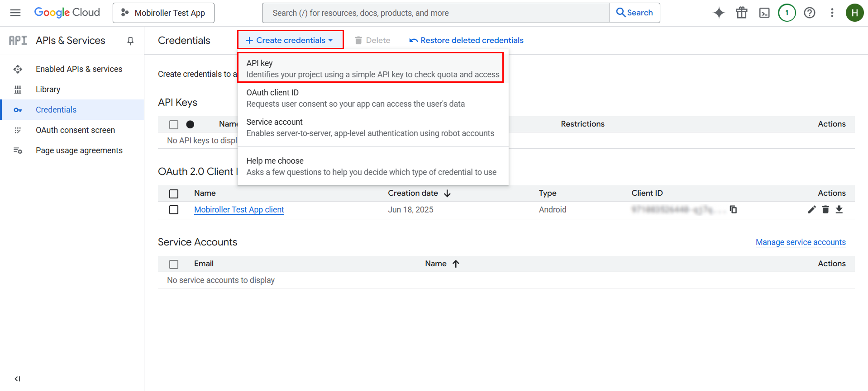Collapse the sidebar with the arrow icon
The height and width of the screenshot is (391, 868).
[x=17, y=379]
